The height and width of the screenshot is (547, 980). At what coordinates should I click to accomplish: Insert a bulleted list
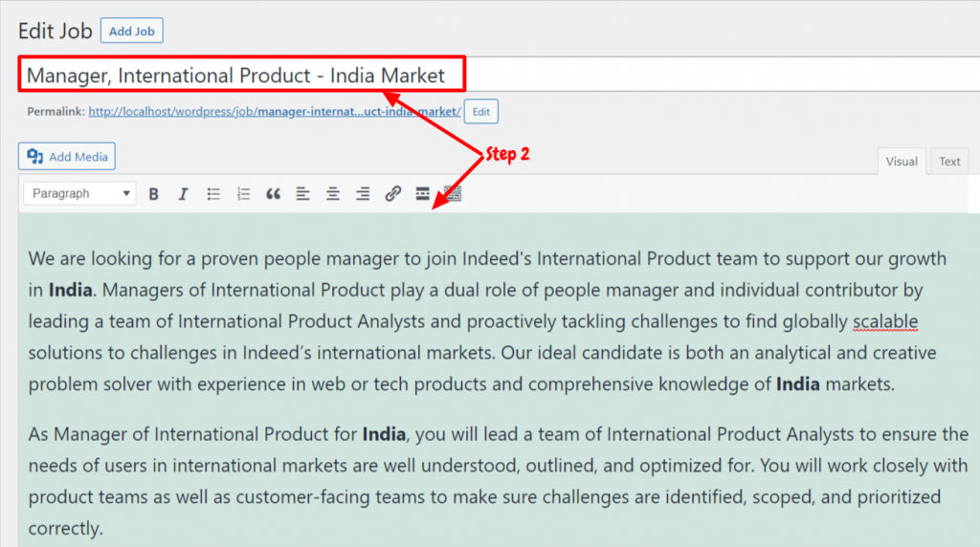coord(213,194)
